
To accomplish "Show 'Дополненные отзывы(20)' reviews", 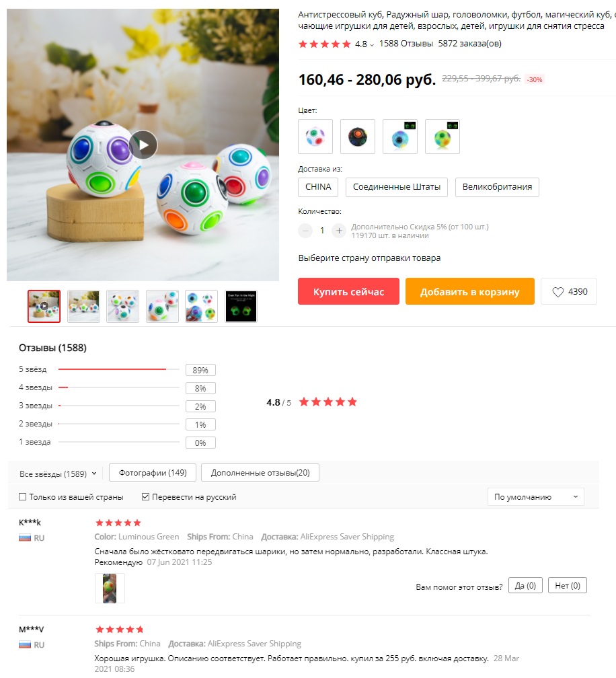I will [260, 473].
